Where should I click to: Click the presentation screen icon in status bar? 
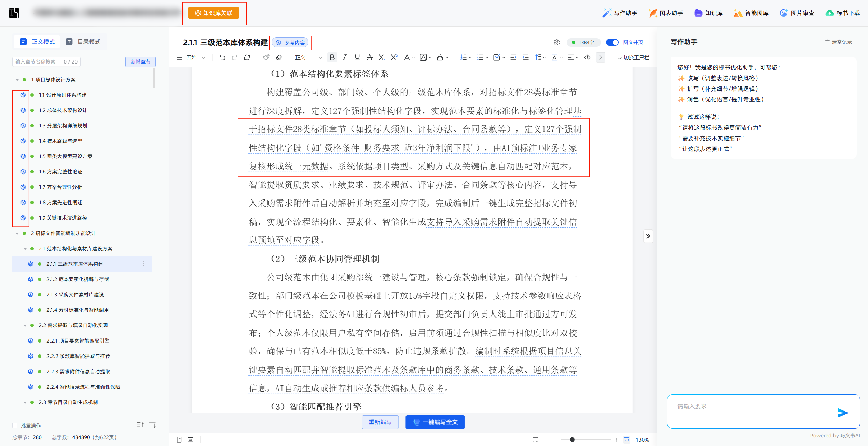535,440
